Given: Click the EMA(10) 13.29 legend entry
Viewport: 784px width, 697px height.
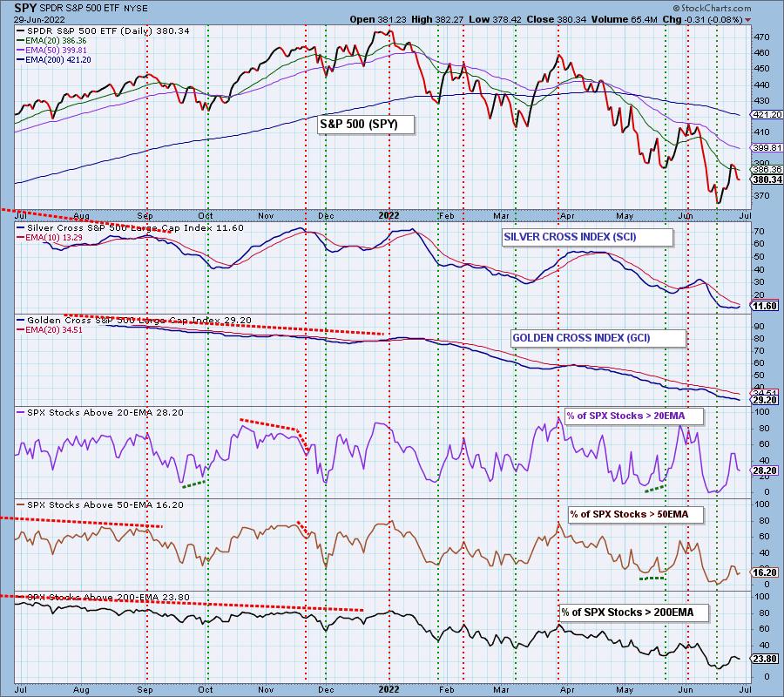Looking at the screenshot, I should click(48, 238).
